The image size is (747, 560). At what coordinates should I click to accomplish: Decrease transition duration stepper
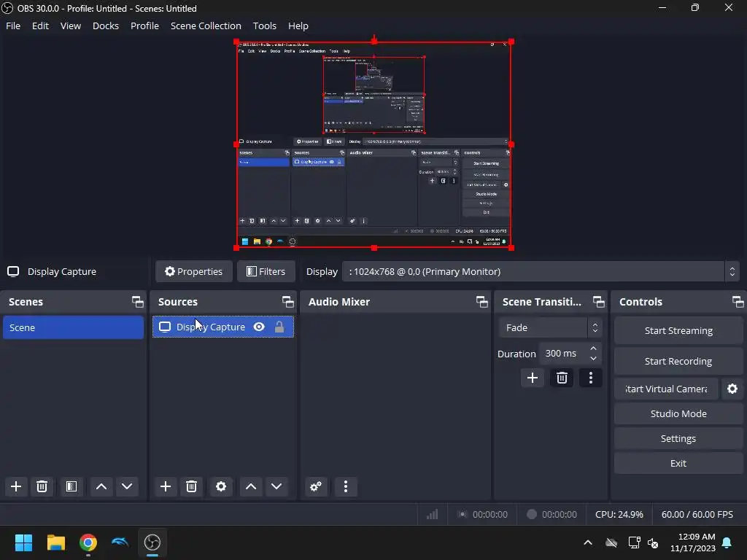[593, 358]
